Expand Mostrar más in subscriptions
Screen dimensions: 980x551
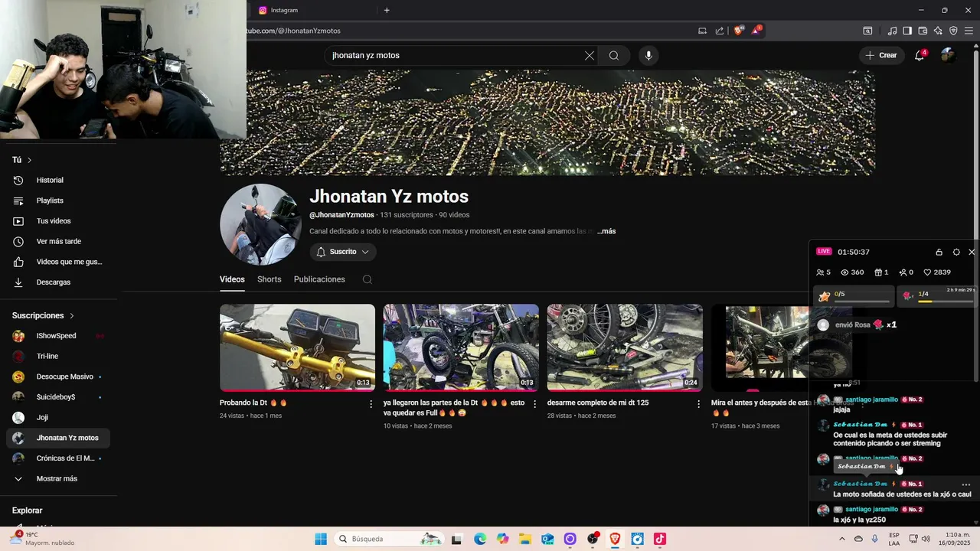point(58,479)
